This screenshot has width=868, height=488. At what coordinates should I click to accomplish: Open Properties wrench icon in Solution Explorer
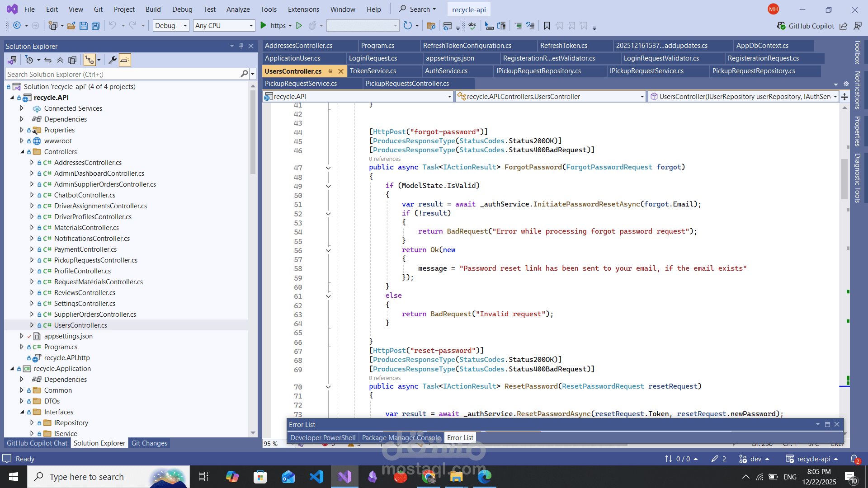[113, 60]
